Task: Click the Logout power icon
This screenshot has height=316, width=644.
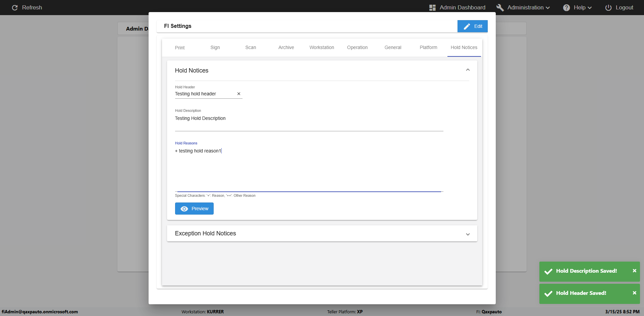Action: (608, 8)
